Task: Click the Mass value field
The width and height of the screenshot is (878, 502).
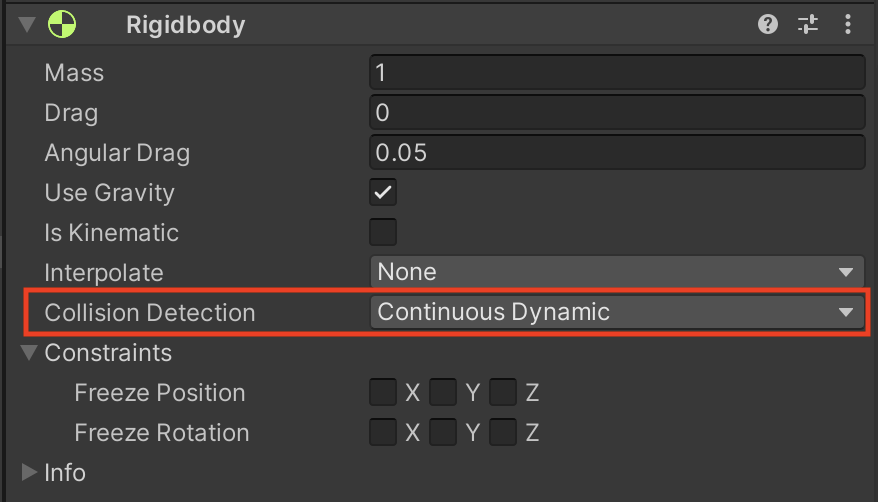Action: 616,73
